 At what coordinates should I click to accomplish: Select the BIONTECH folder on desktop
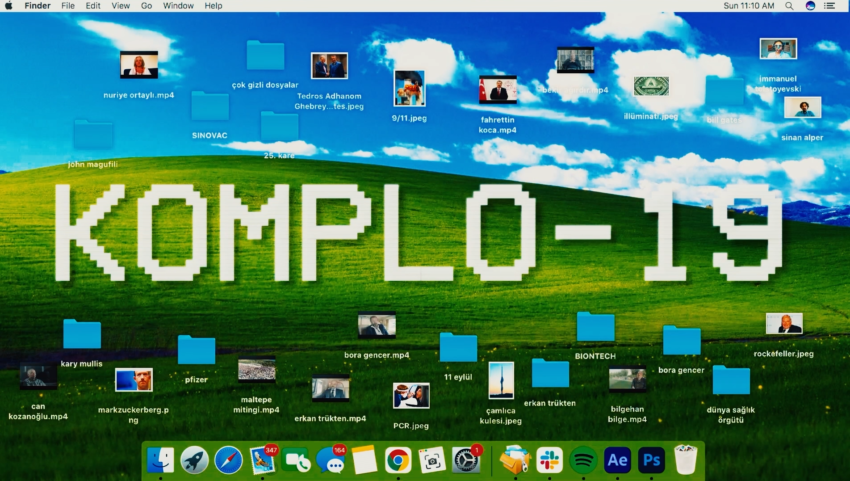[x=595, y=327]
